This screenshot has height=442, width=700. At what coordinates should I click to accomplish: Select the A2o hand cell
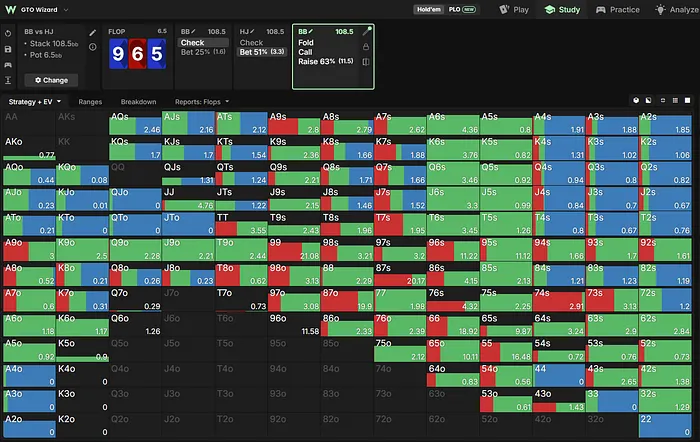pyautogui.click(x=29, y=425)
